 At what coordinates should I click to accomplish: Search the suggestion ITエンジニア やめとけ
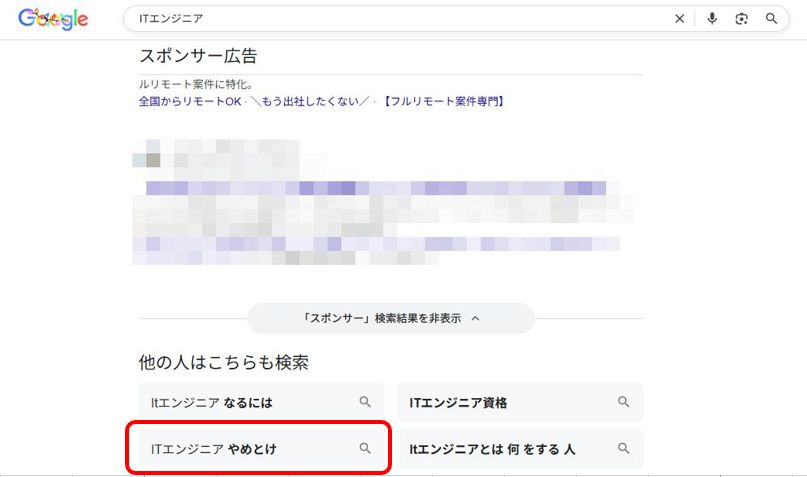point(261,449)
